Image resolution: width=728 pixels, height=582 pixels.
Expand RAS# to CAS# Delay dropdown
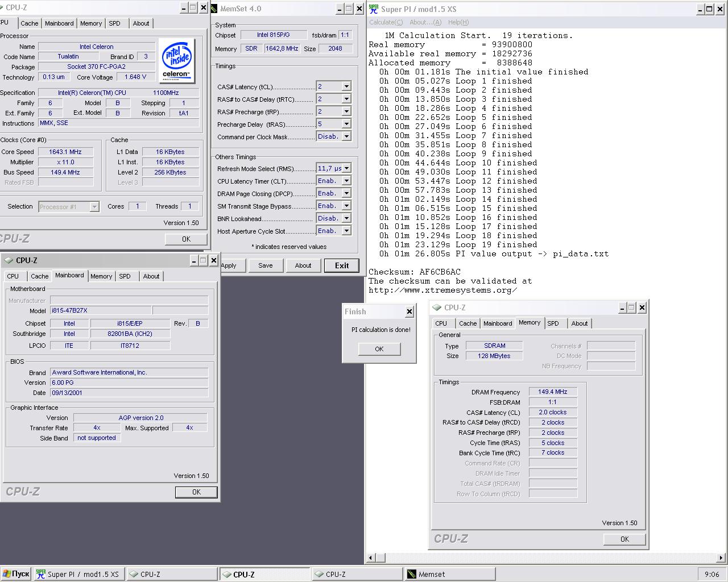pyautogui.click(x=346, y=99)
